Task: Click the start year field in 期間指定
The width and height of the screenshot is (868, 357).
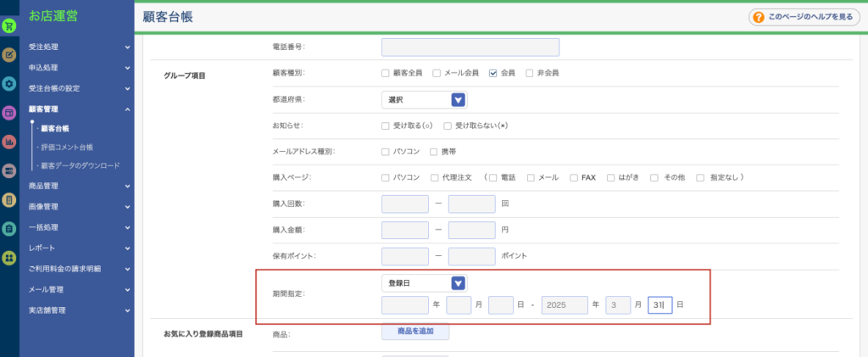Action: pyautogui.click(x=405, y=304)
